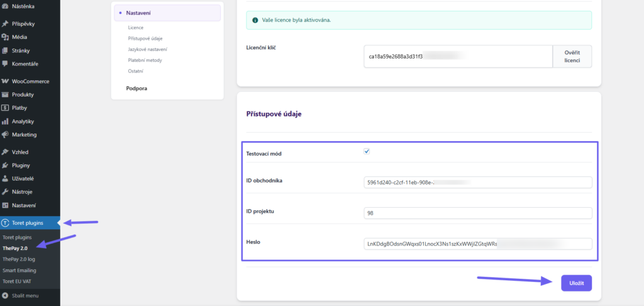Click the Uložit save button
Image resolution: width=644 pixels, height=306 pixels.
(576, 283)
